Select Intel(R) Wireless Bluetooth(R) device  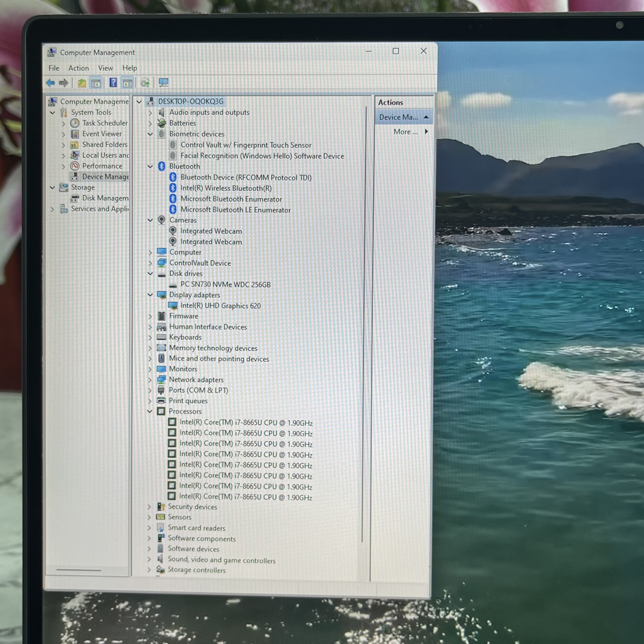coord(226,188)
